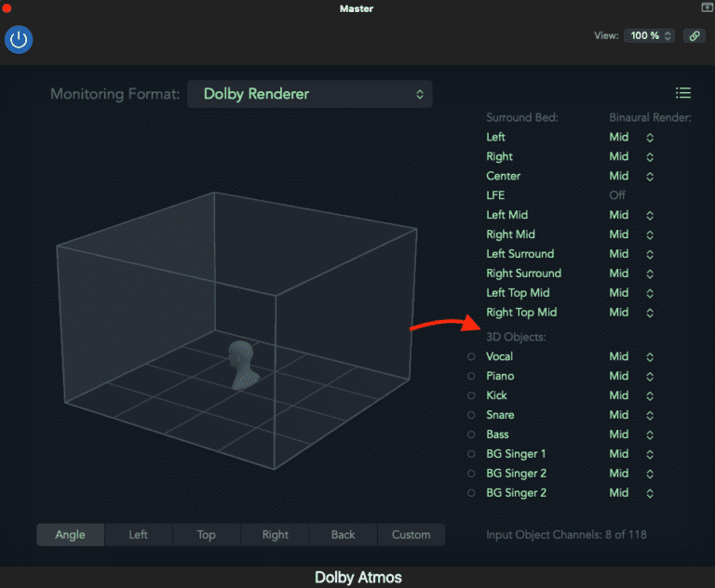Viewport: 715px width, 588px height.
Task: Click the expand window icon in title bar
Action: (707, 7)
